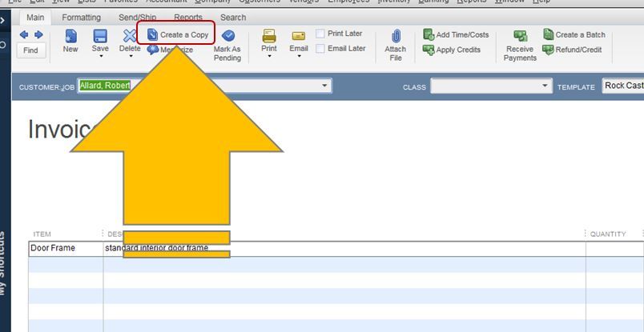
Task: Click Add Time/Costs
Action: tap(456, 35)
